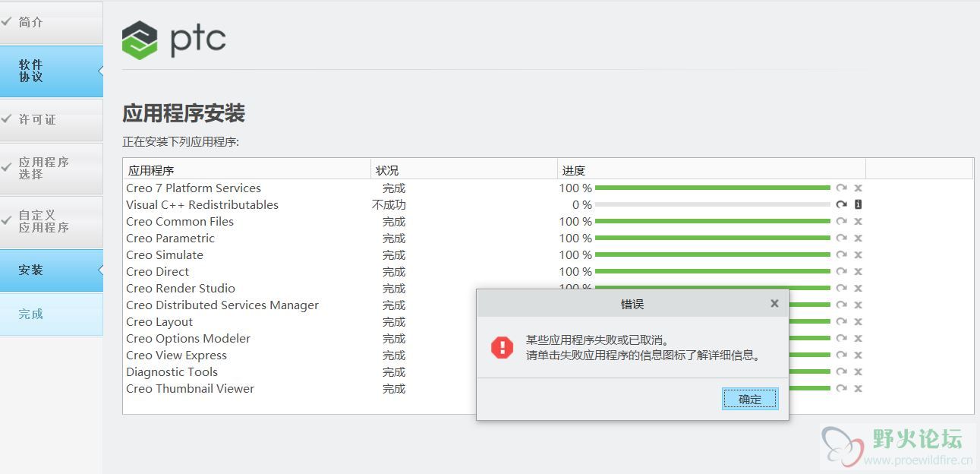The width and height of the screenshot is (980, 474).
Task: Click retry icon for Creo Options Modeler
Action: 841,338
